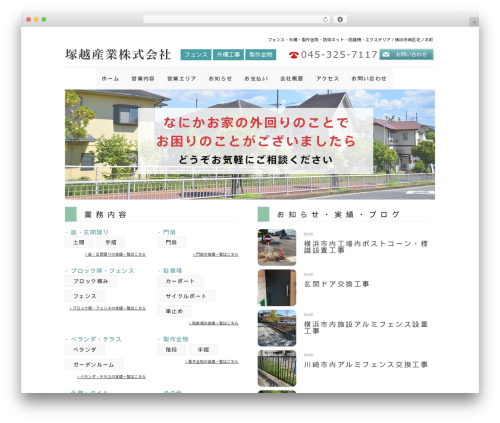
Task: Open the お知らせ menu item
Action: 220,79
